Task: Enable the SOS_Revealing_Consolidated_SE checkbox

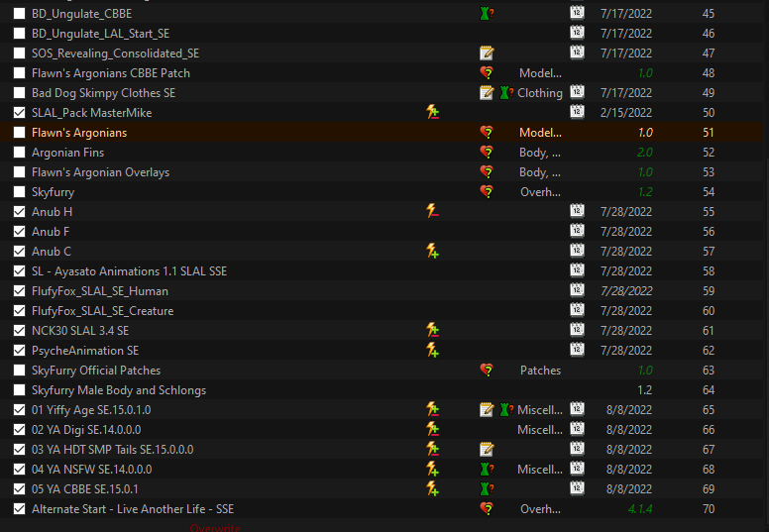Action: [x=19, y=53]
